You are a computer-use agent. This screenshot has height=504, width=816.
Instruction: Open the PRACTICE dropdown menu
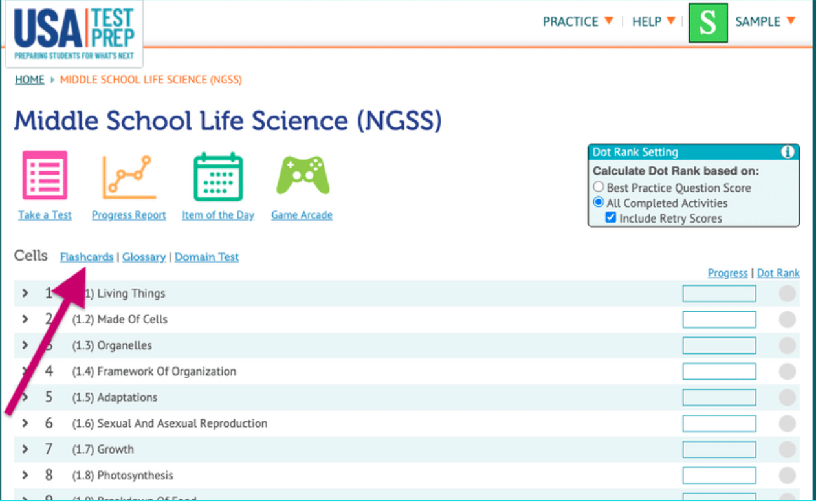pyautogui.click(x=578, y=21)
